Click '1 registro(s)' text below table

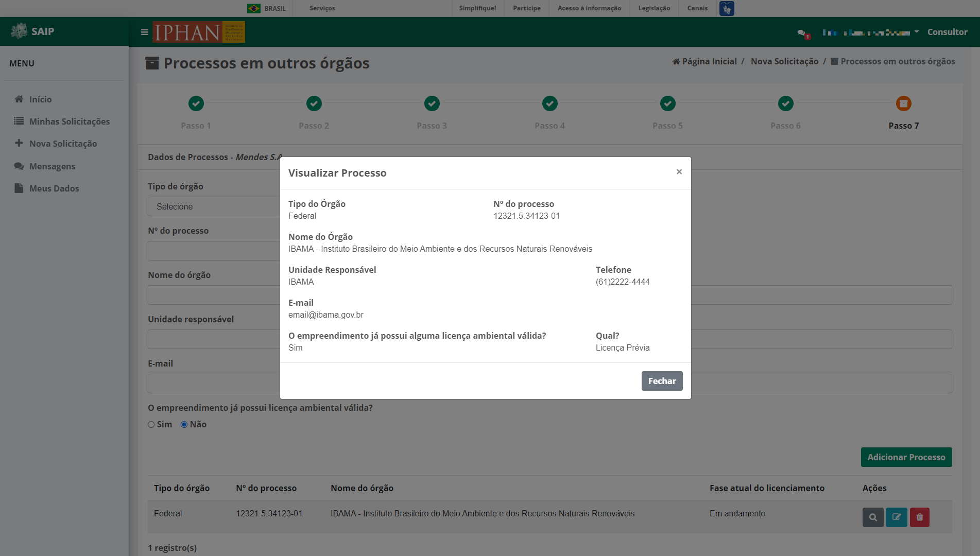[172, 548]
